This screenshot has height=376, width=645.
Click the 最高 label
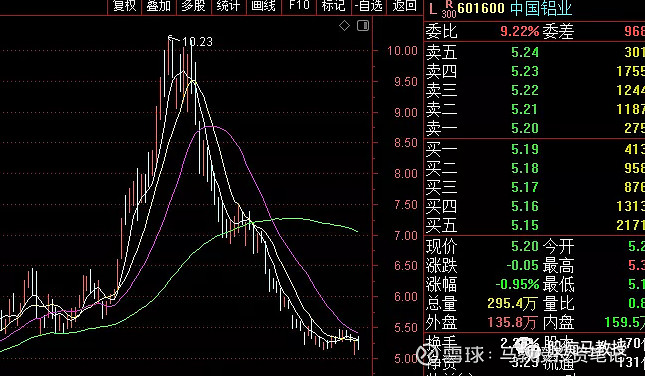(558, 265)
